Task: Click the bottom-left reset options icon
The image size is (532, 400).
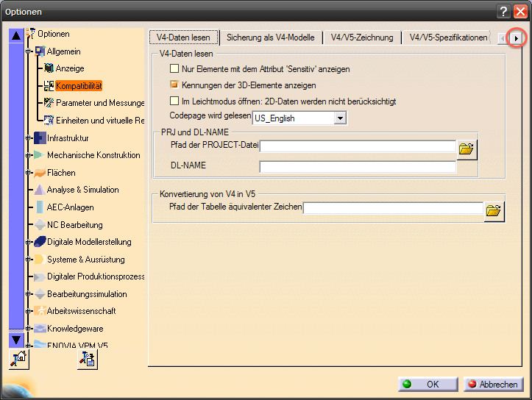Action: click(x=18, y=359)
